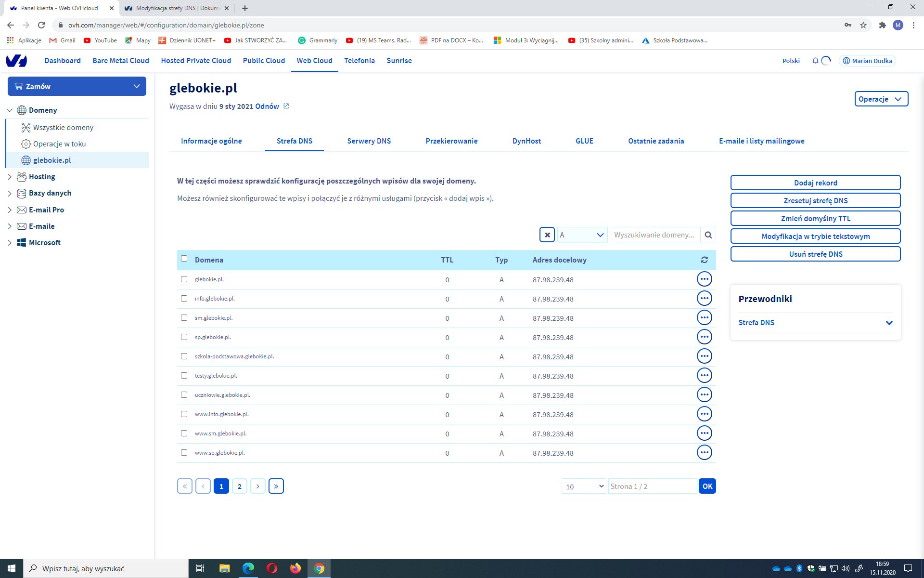Screen dimensions: 924x578
Task: Expand the Hosting tree section
Action: coord(10,177)
